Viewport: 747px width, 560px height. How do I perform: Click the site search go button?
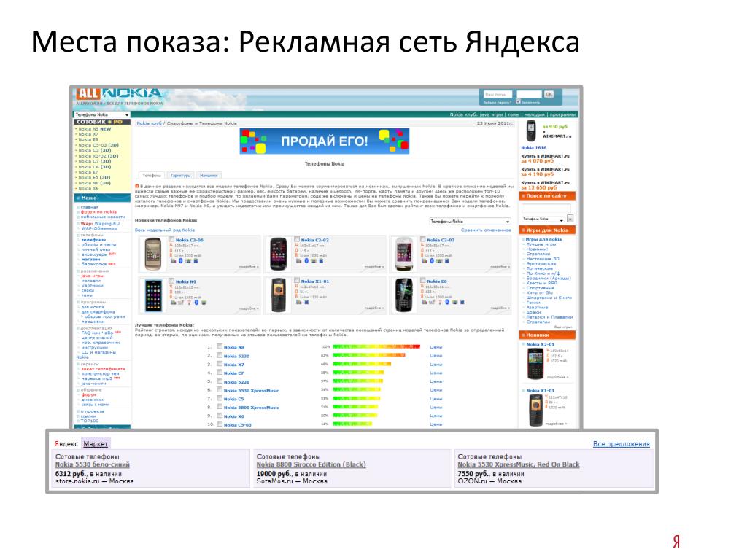[x=570, y=219]
